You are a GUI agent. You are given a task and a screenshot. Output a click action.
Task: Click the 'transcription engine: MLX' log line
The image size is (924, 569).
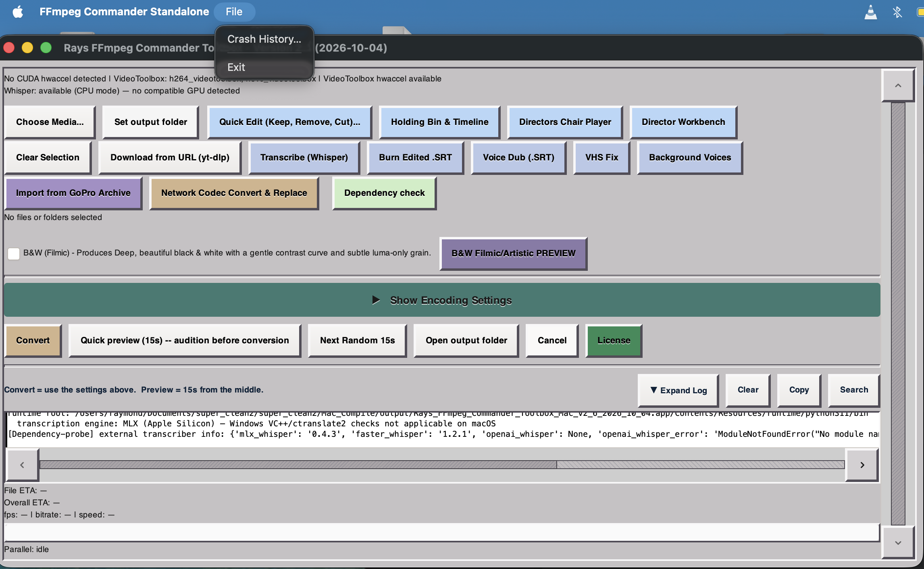click(256, 424)
